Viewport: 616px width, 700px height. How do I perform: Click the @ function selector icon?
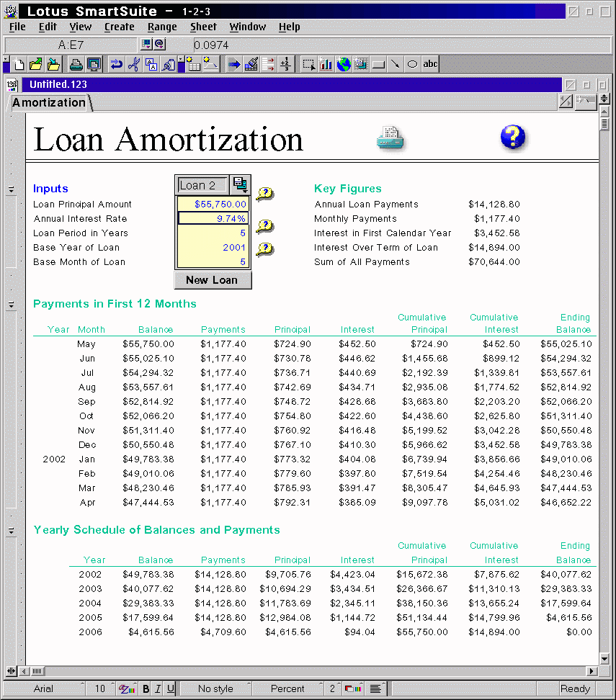click(160, 44)
